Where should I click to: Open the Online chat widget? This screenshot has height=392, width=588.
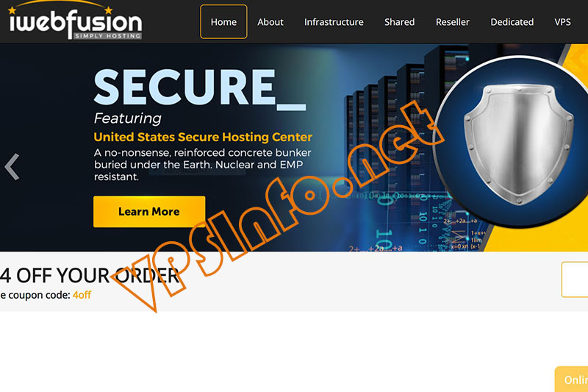click(571, 379)
